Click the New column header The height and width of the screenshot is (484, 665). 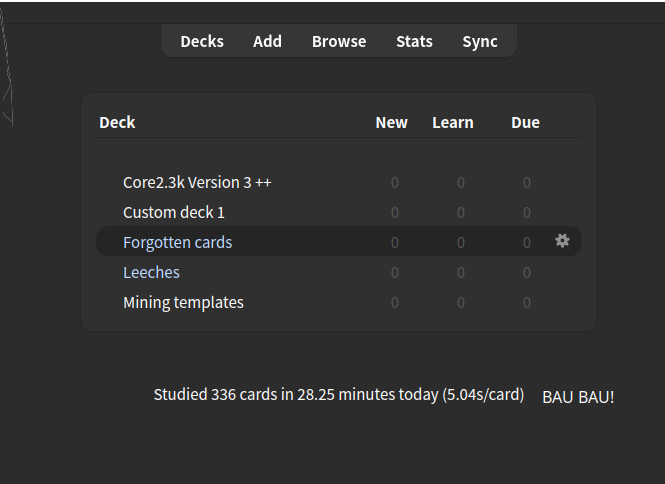coord(391,122)
